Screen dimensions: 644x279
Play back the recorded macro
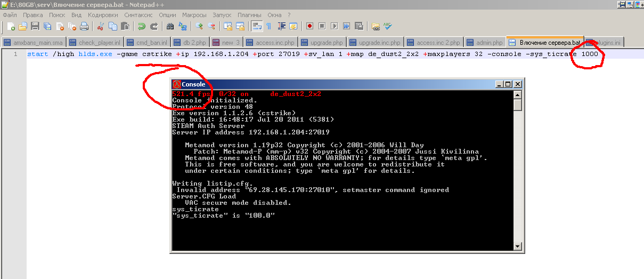[x=334, y=26]
